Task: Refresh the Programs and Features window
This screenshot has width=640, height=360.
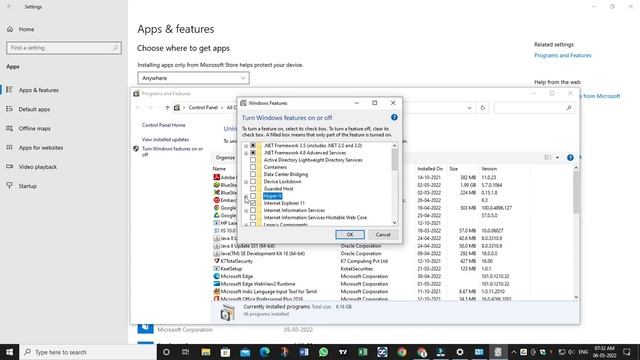Action: pos(482,108)
